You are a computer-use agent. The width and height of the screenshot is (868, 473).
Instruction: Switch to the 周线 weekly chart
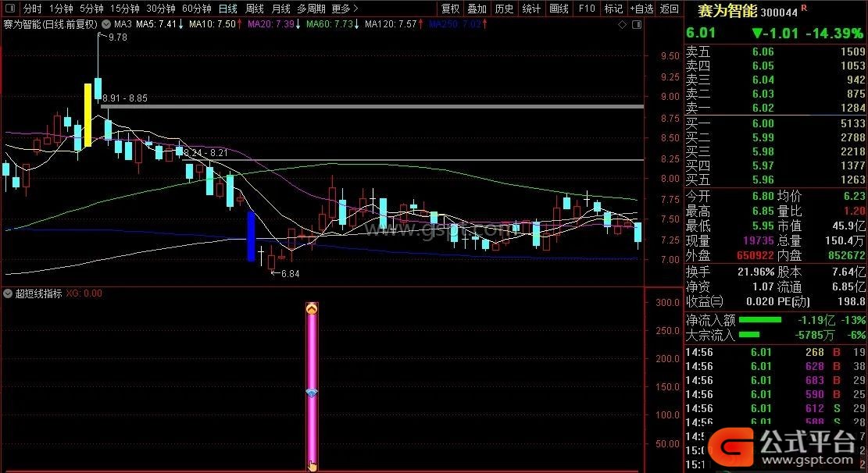pos(255,9)
